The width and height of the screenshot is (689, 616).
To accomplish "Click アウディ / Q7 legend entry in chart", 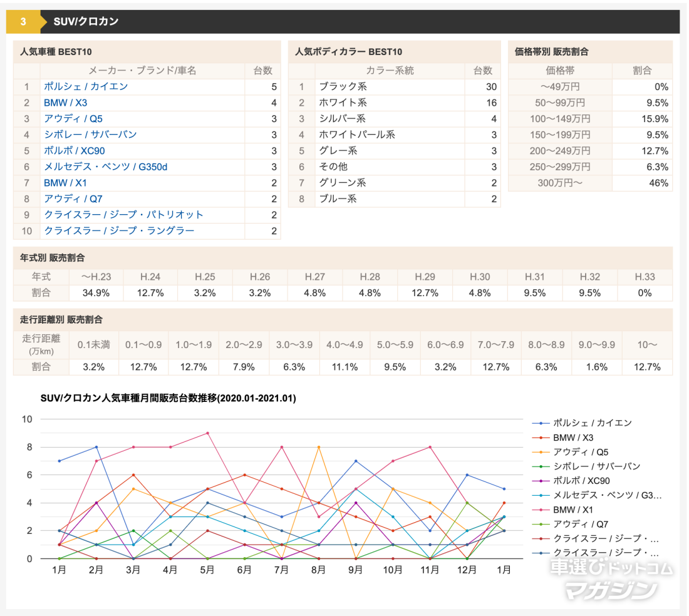I will point(571,524).
